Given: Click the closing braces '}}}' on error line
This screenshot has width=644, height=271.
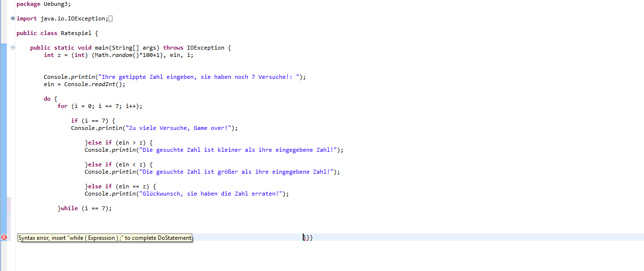Looking at the screenshot, I should tap(308, 237).
